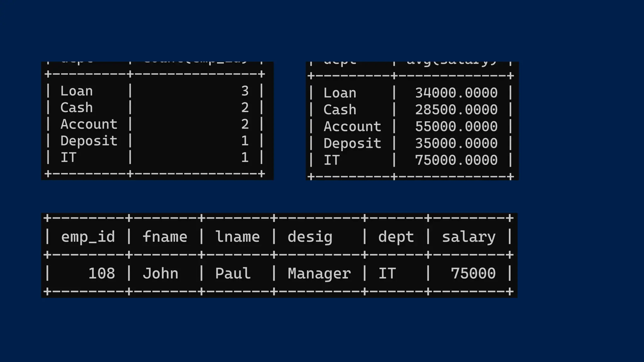Click the emp_id column header
Viewport: 644px width, 362px height.
pos(88,237)
